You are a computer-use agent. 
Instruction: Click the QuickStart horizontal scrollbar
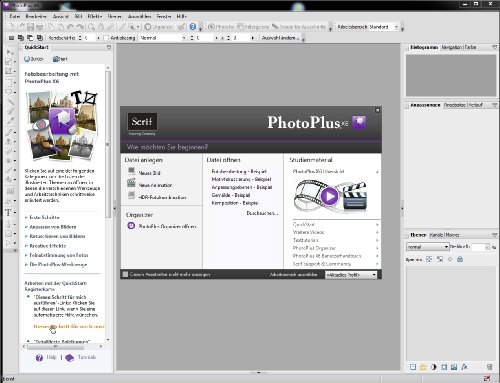[55, 347]
